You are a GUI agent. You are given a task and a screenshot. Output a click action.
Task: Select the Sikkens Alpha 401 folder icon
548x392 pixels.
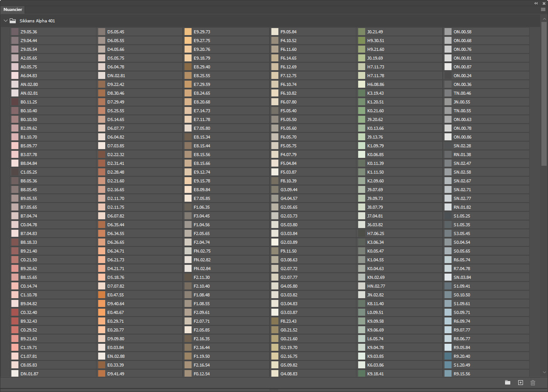pyautogui.click(x=13, y=21)
